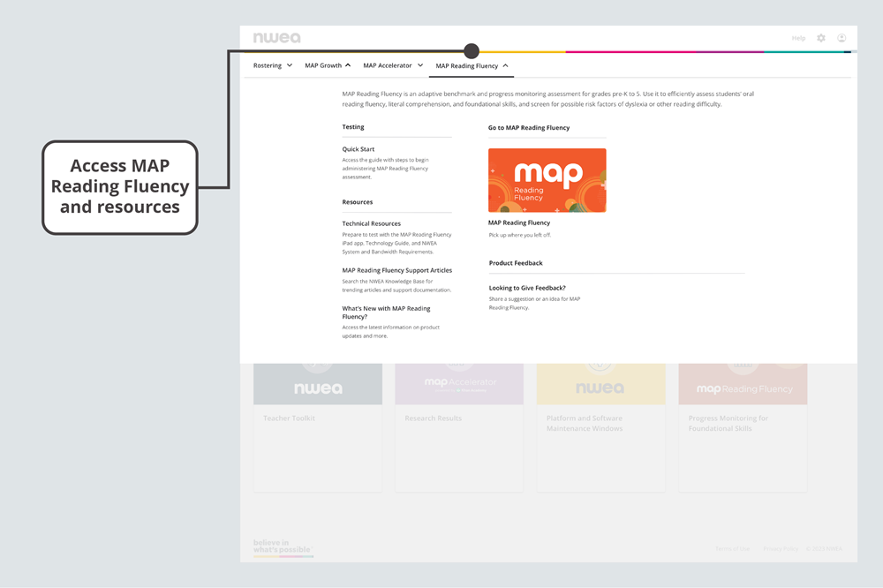Click the Help link in header
The image size is (883, 588).
pos(798,38)
